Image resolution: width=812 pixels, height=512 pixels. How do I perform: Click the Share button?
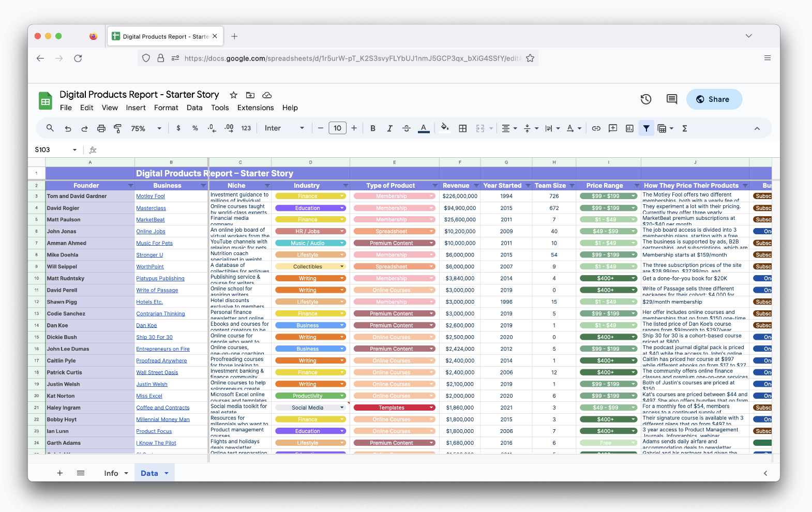pos(714,99)
